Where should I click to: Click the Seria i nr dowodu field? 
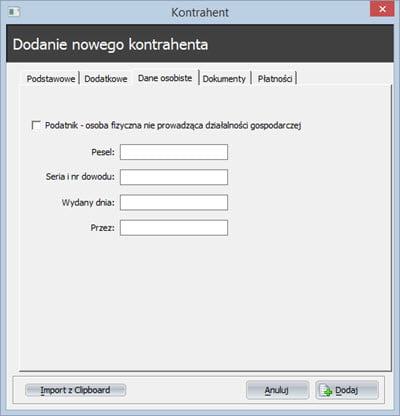coord(174,177)
